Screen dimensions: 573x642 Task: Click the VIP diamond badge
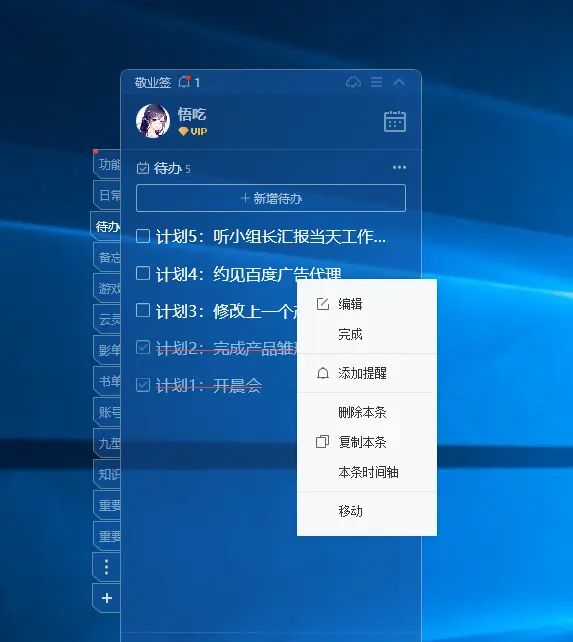pos(193,131)
